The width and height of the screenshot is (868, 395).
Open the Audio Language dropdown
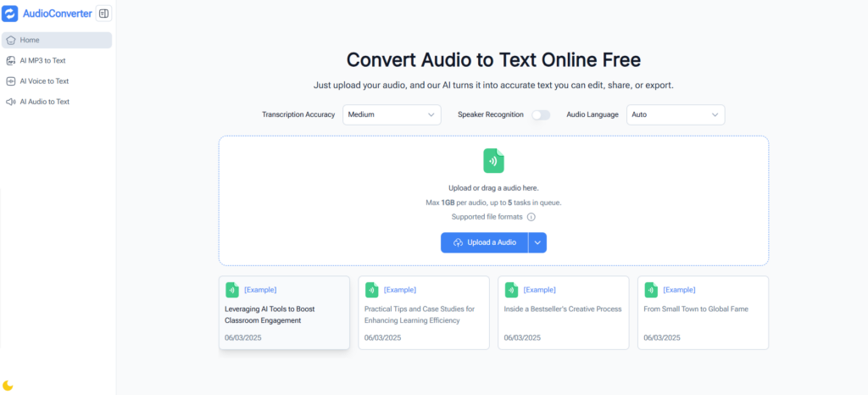676,115
